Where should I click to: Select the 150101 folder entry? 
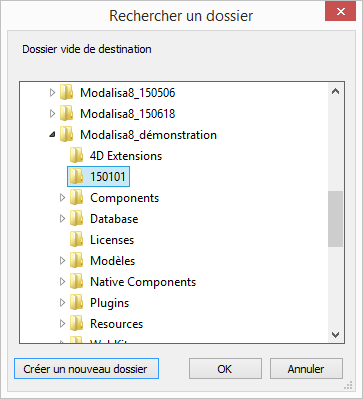click(x=98, y=176)
